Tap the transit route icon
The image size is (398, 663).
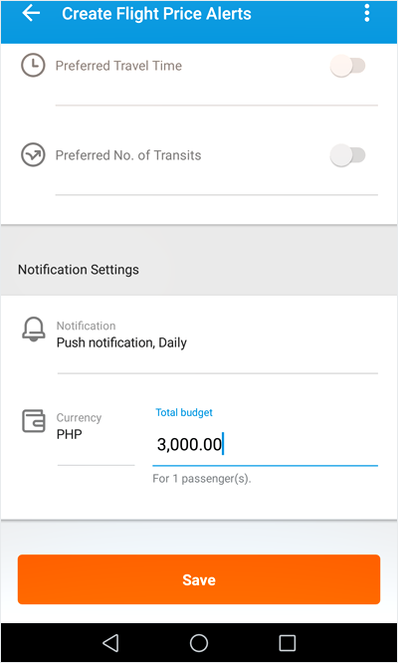pos(33,155)
